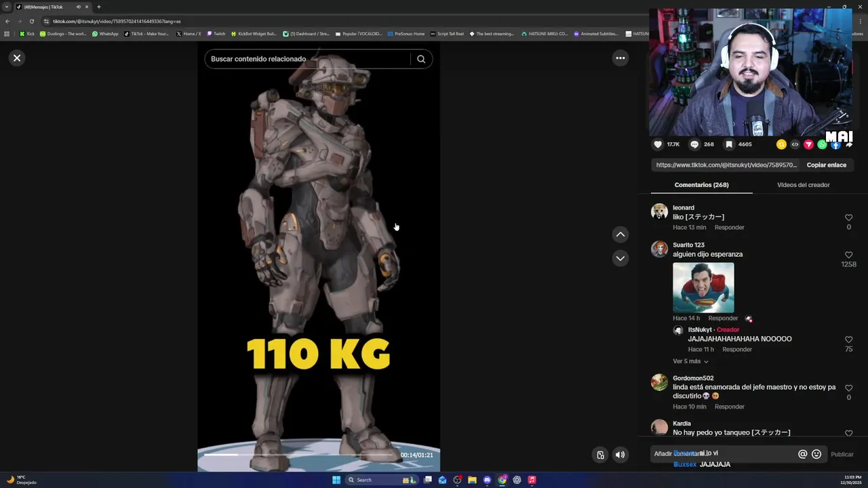This screenshot has width=868, height=488.
Task: Click the Windows taskbar Search box
Action: point(382,480)
